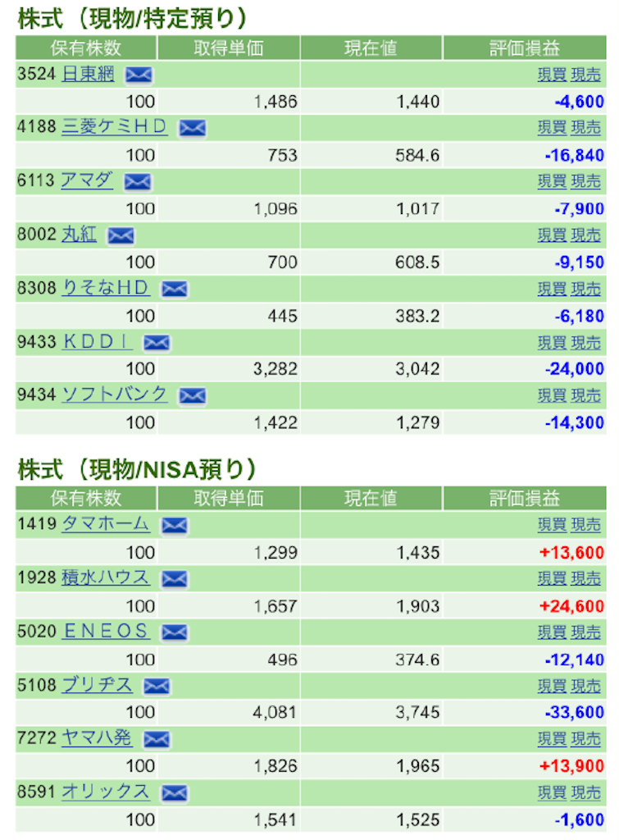619x840 pixels.
Task: Open the 丸紅 stock link
Action: (x=80, y=234)
